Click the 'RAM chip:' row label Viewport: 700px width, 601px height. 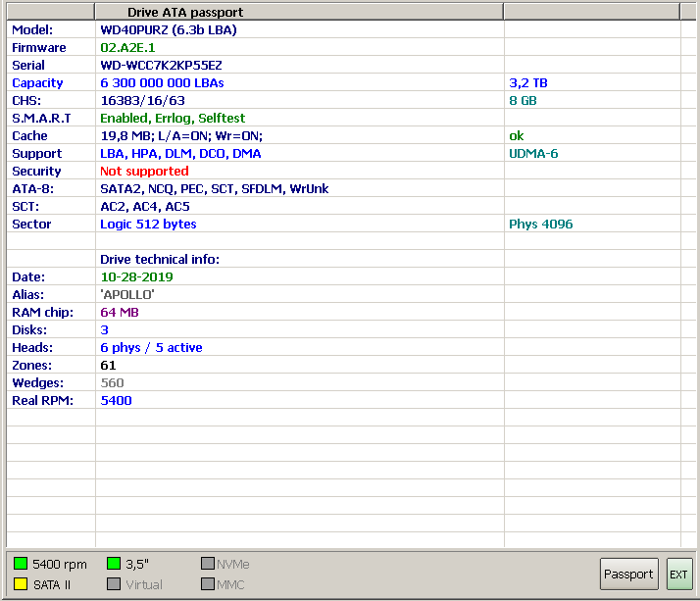coord(42,312)
